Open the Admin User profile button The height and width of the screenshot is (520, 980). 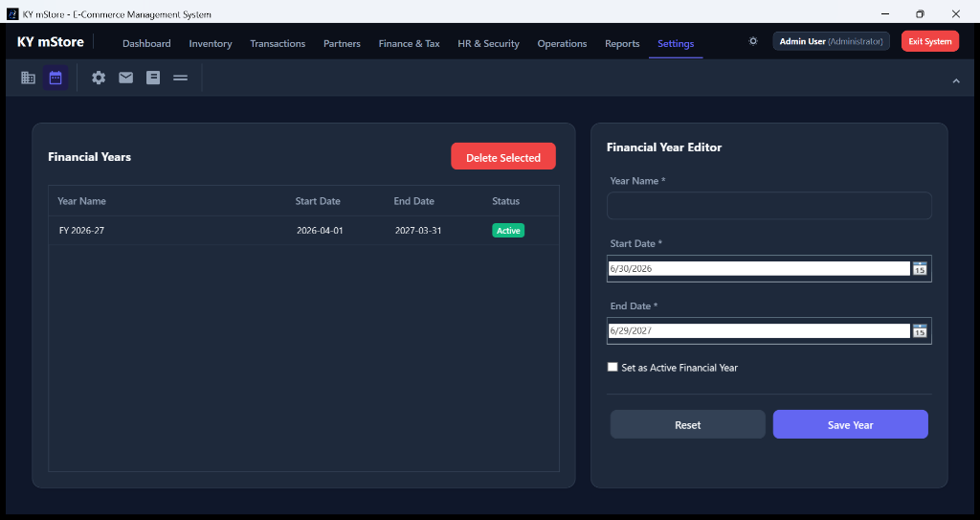[x=832, y=41]
